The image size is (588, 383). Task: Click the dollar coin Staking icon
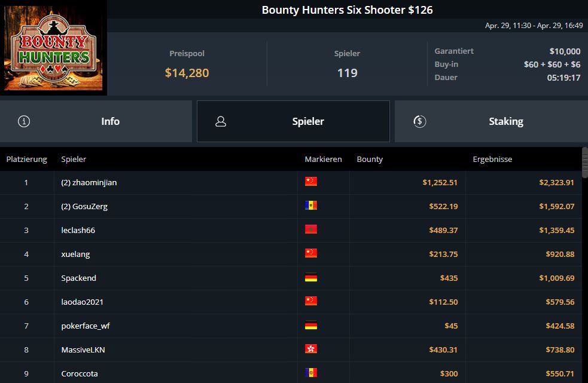[419, 121]
